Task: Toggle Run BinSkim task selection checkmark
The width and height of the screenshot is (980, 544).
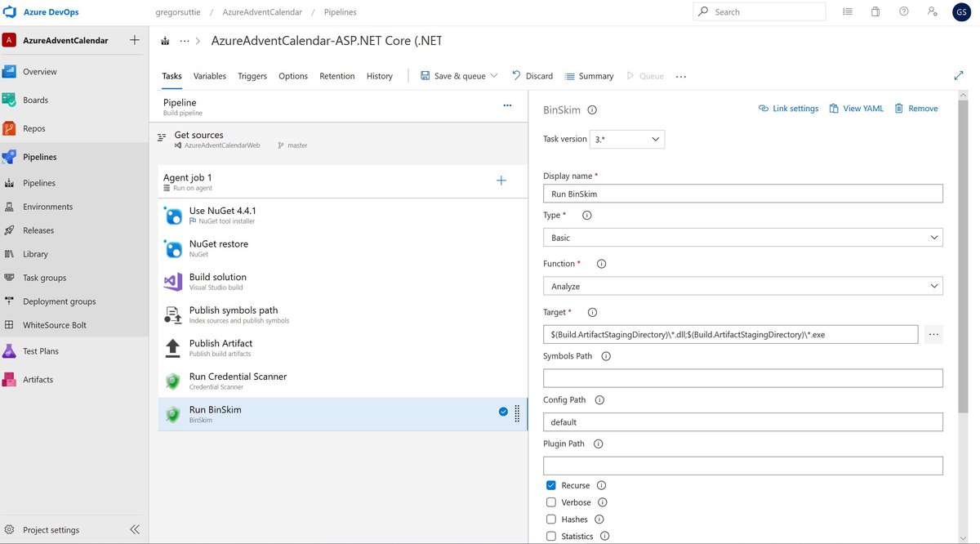Action: pos(503,412)
